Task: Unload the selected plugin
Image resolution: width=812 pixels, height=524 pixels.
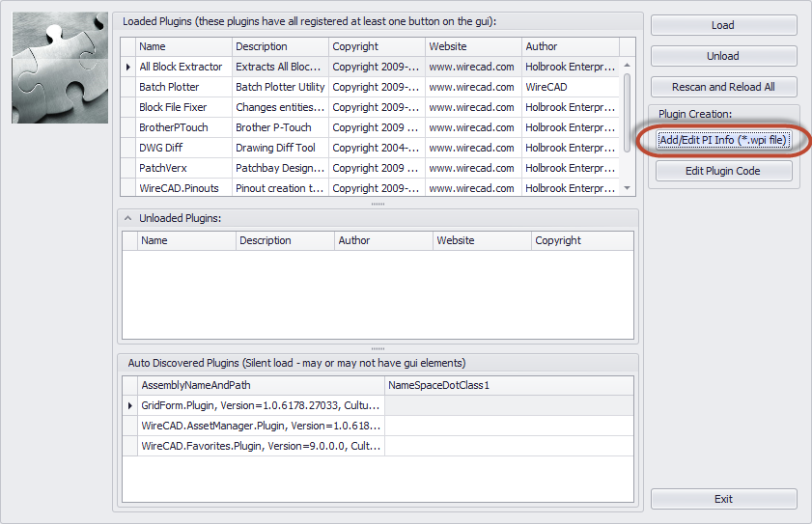Action: [723, 56]
